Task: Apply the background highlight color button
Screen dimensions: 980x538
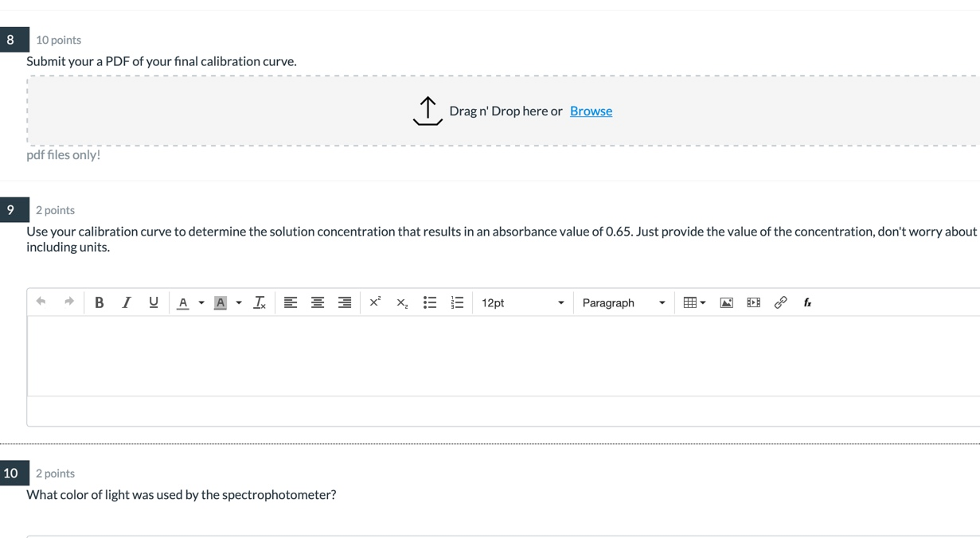Action: pos(221,302)
